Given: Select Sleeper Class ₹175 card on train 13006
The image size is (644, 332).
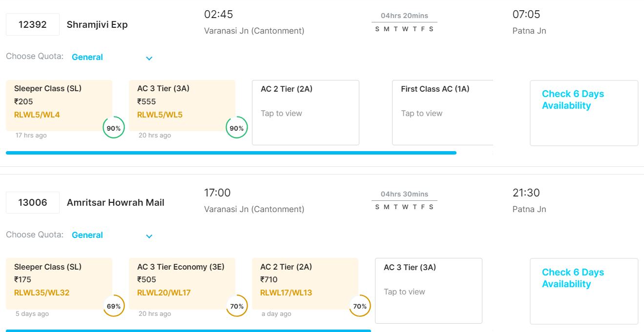Looking at the screenshot, I should pyautogui.click(x=59, y=283).
